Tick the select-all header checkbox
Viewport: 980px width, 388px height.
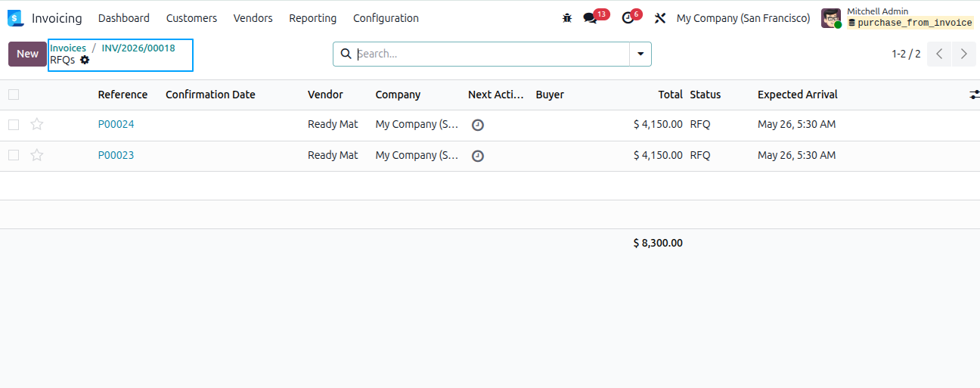pyautogui.click(x=14, y=95)
